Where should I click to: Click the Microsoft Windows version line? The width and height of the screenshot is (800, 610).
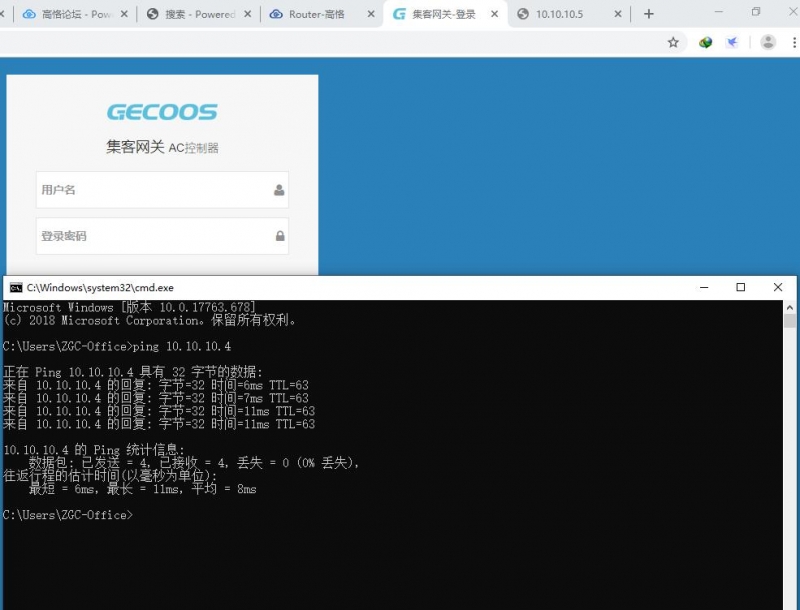click(129, 307)
